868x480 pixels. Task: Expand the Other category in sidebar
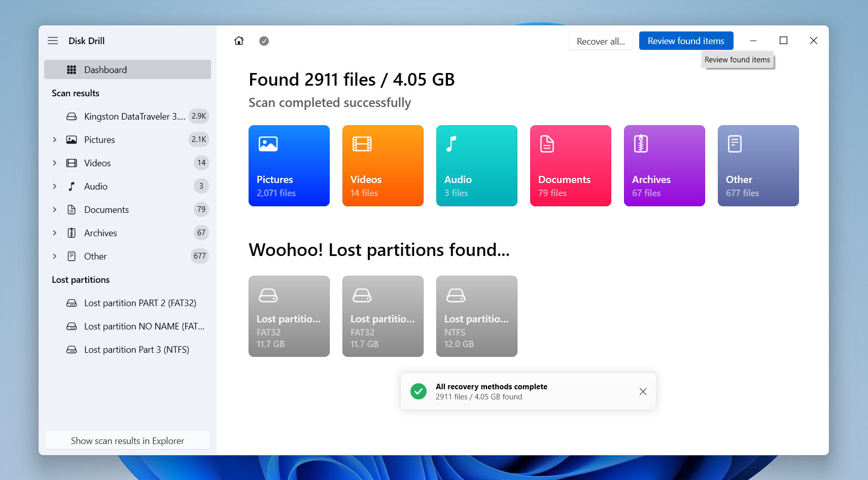coord(54,256)
